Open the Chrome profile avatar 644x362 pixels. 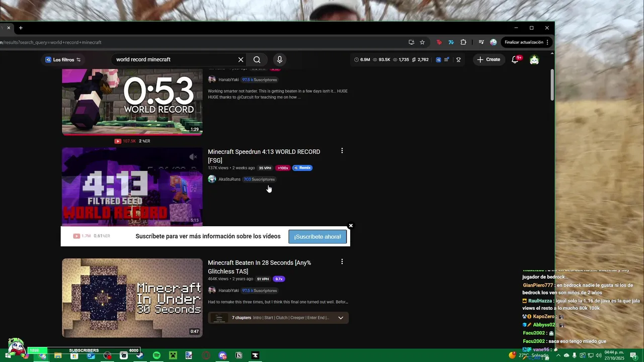click(493, 42)
